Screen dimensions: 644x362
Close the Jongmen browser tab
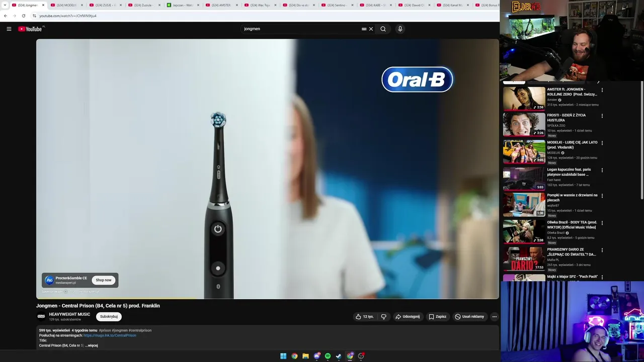[x=43, y=5]
